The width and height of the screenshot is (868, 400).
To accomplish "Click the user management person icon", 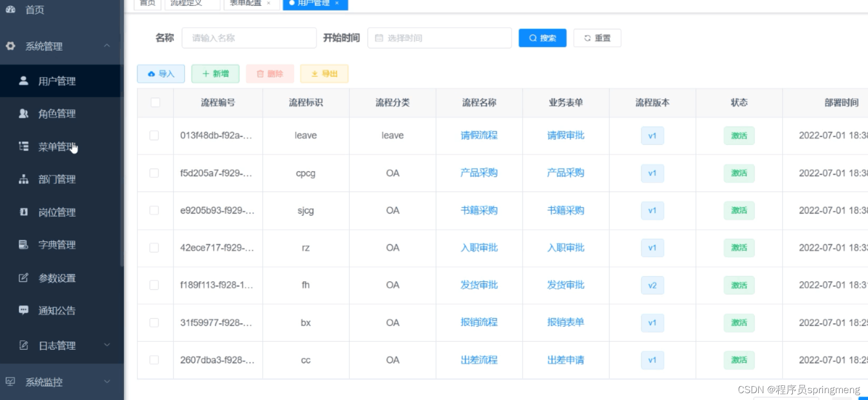I will pyautogui.click(x=24, y=81).
